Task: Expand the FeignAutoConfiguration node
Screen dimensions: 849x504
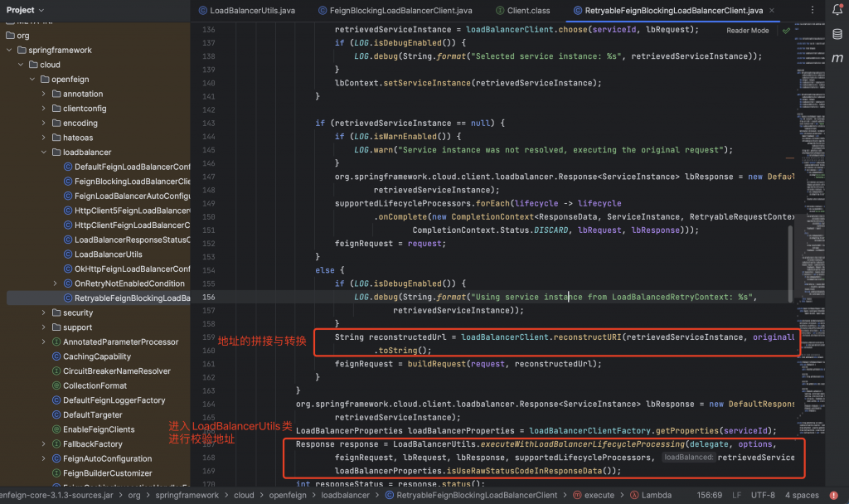Action: pyautogui.click(x=44, y=458)
